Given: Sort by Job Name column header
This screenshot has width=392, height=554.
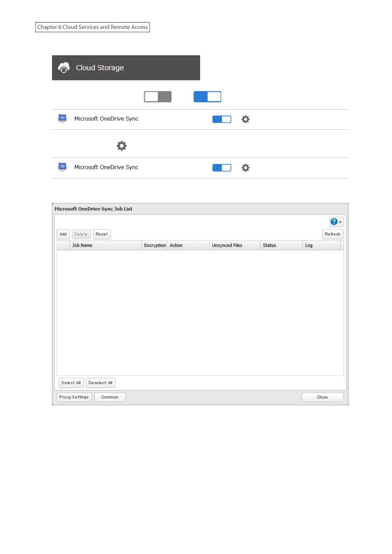Looking at the screenshot, I should pos(105,245).
